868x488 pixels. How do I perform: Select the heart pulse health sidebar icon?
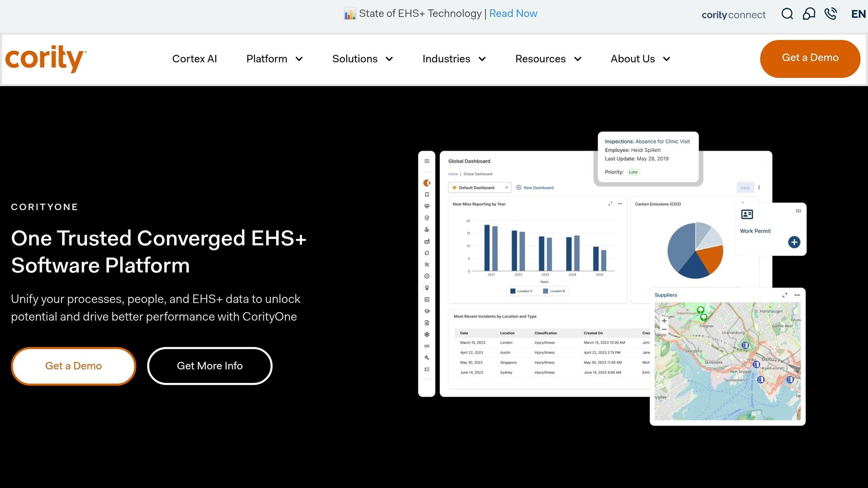pos(427,206)
